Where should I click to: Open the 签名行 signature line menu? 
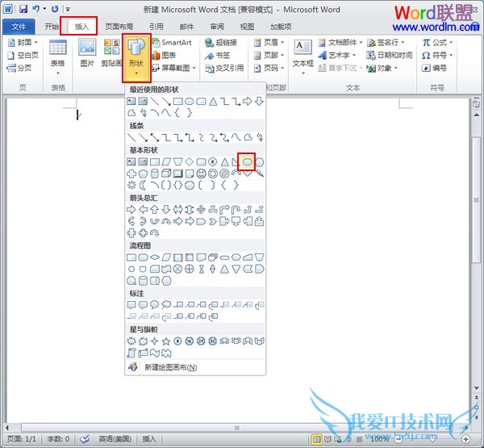coord(386,42)
